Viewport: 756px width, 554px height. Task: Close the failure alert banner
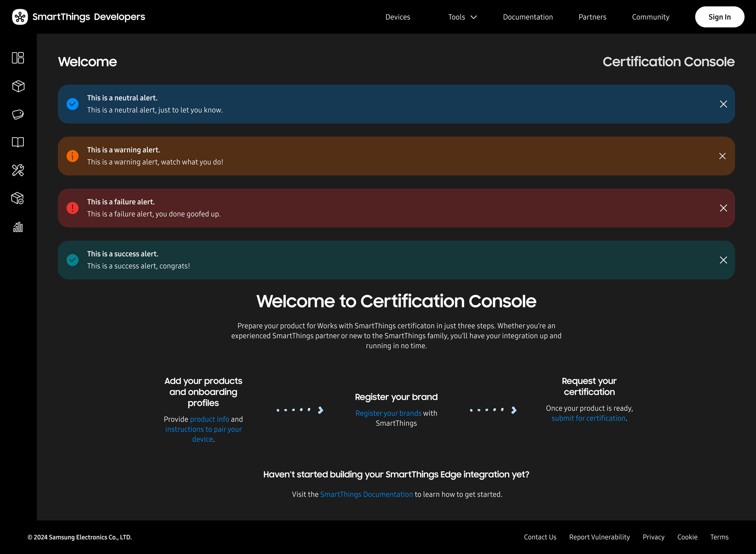[x=723, y=208]
